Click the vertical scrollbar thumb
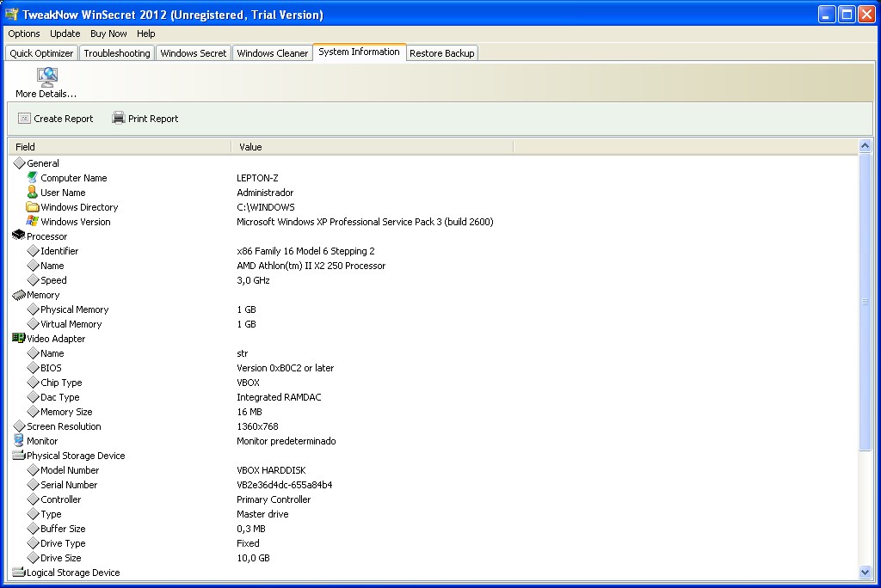 (x=866, y=302)
